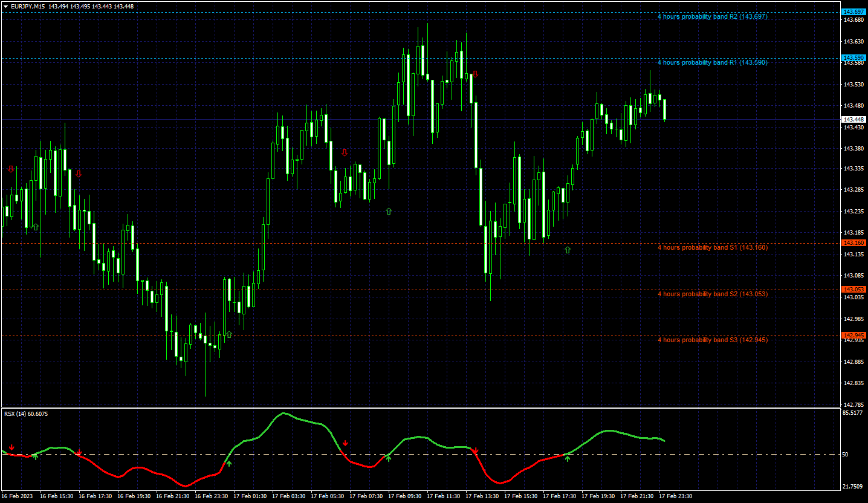
Task: Select green buy arrow on price chart near 17 Feb 09:30
Action: click(389, 211)
